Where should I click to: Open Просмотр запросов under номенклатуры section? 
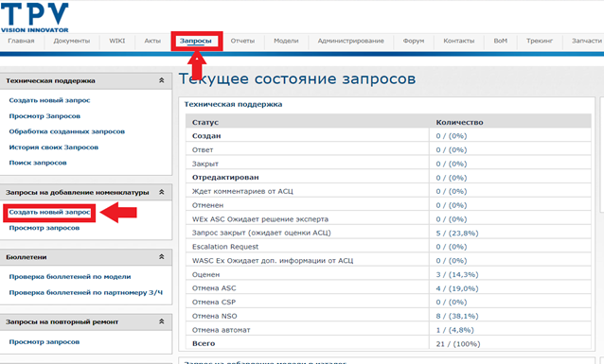click(x=44, y=228)
